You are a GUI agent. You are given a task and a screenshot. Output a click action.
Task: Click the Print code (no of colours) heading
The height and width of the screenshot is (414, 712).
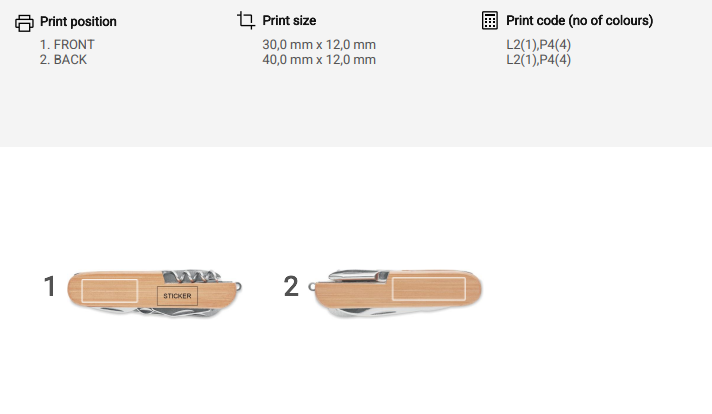pos(579,20)
